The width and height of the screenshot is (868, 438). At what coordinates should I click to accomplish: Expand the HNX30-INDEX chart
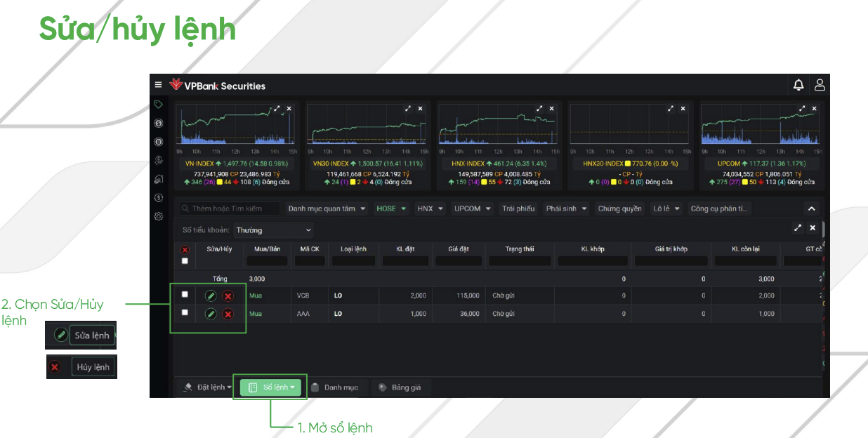coord(671,109)
